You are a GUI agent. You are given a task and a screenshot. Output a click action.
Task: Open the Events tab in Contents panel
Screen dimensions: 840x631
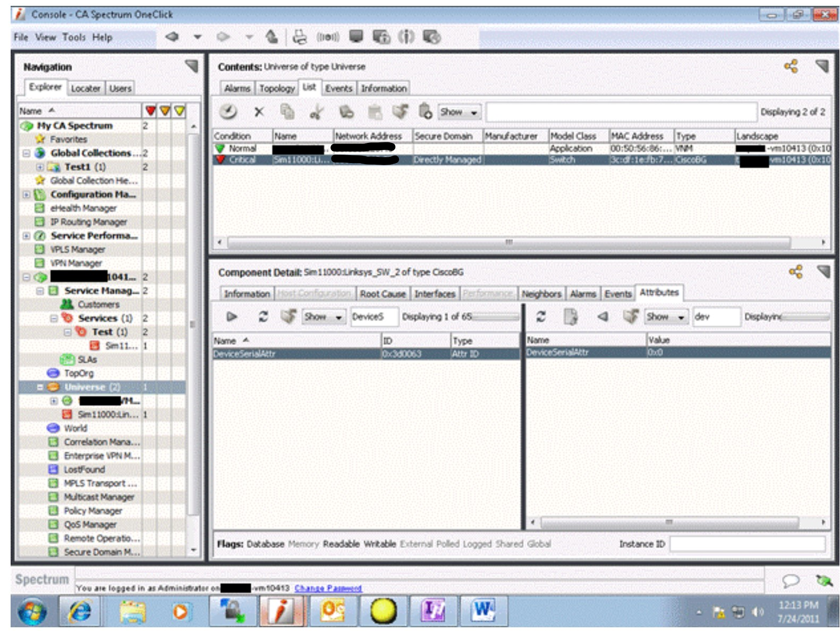point(339,88)
